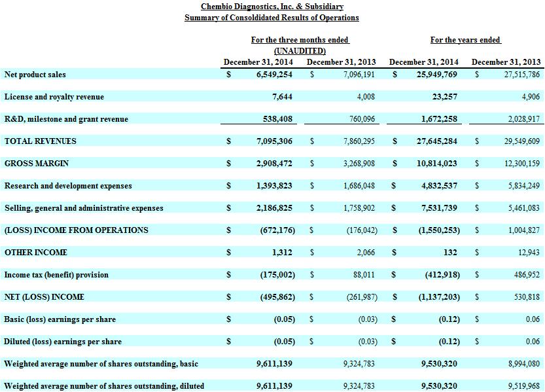This screenshot has height=392, width=545.
Task: Click the value 2,908,472
Action: (x=274, y=163)
